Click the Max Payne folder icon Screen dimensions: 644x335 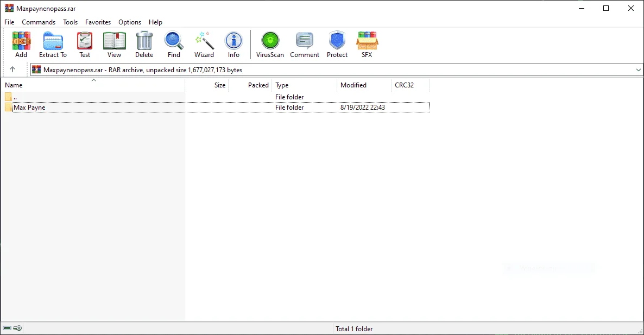coord(8,107)
